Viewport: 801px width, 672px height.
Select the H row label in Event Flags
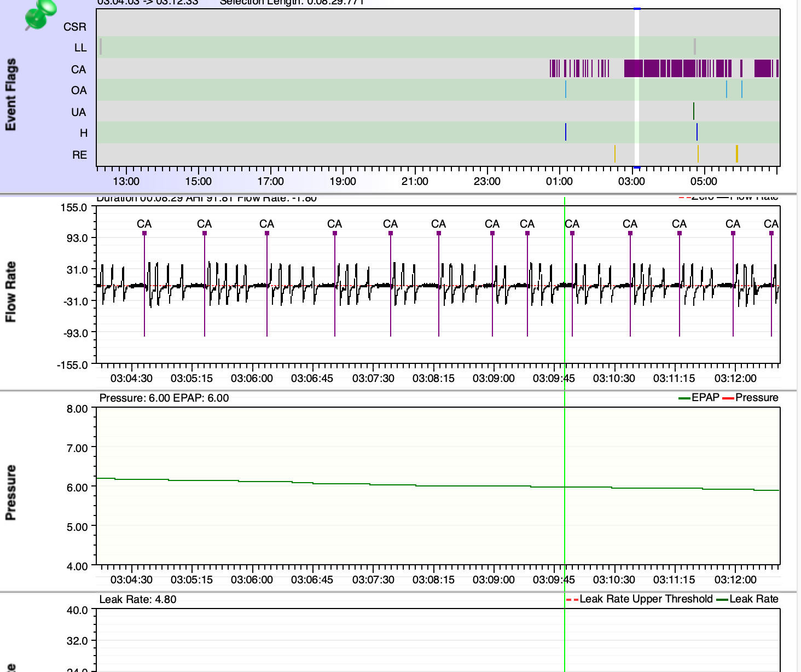84,133
